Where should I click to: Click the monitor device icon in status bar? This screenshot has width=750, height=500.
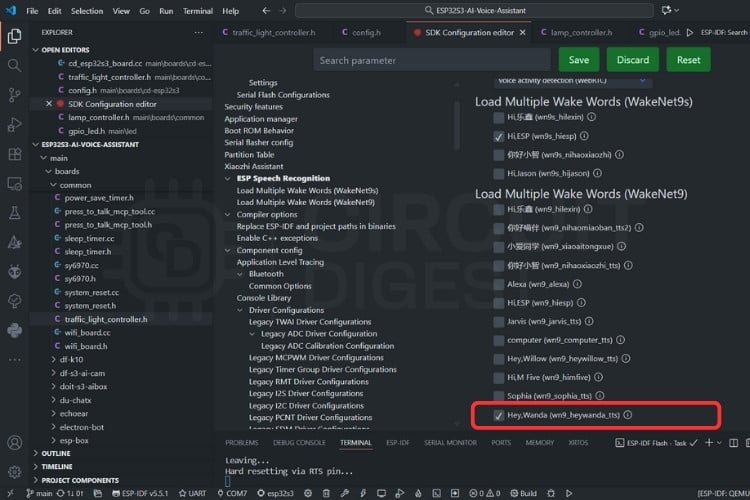click(381, 493)
